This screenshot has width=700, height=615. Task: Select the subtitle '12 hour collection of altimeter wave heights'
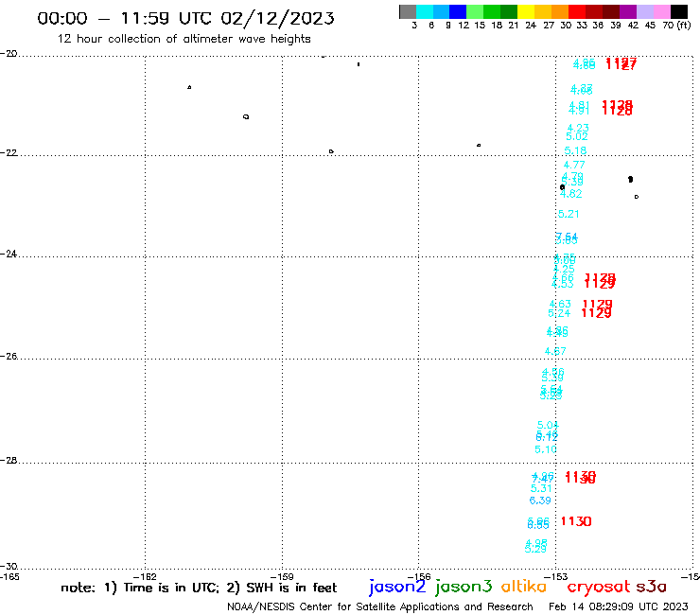(x=184, y=39)
